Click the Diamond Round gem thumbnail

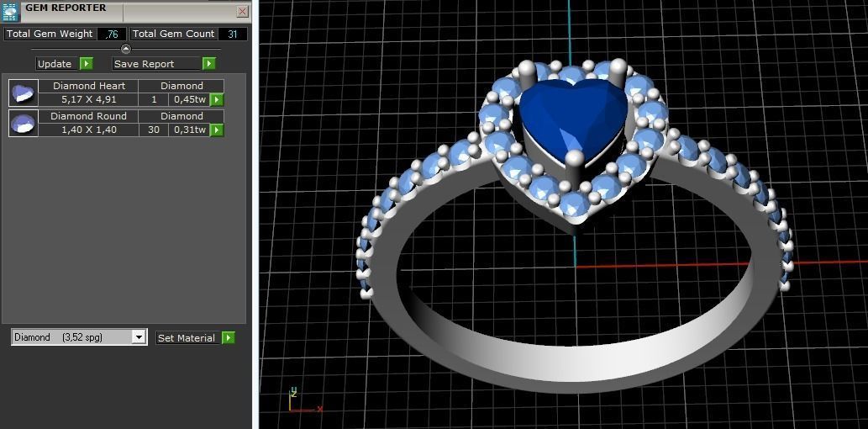24,123
